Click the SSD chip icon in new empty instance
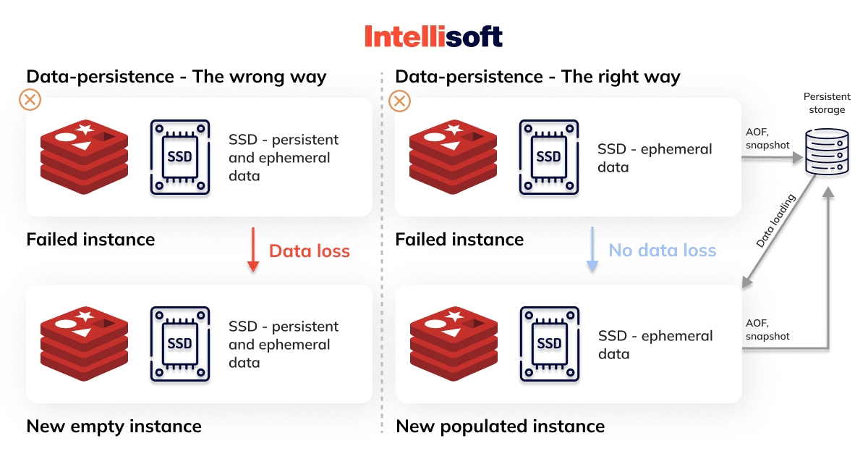This screenshot has width=868, height=454. tap(179, 343)
